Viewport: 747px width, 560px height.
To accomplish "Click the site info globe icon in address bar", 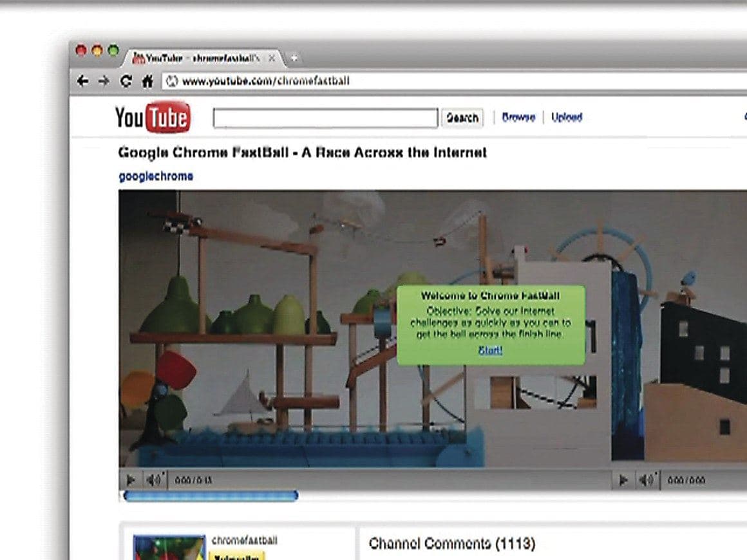I will (172, 81).
